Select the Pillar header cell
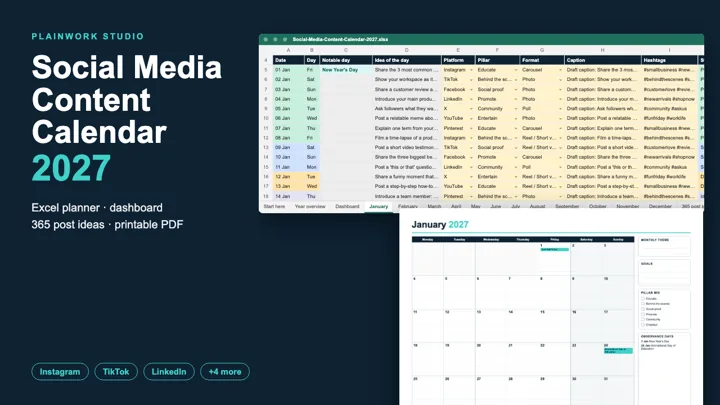The width and height of the screenshot is (720, 405). (497, 60)
